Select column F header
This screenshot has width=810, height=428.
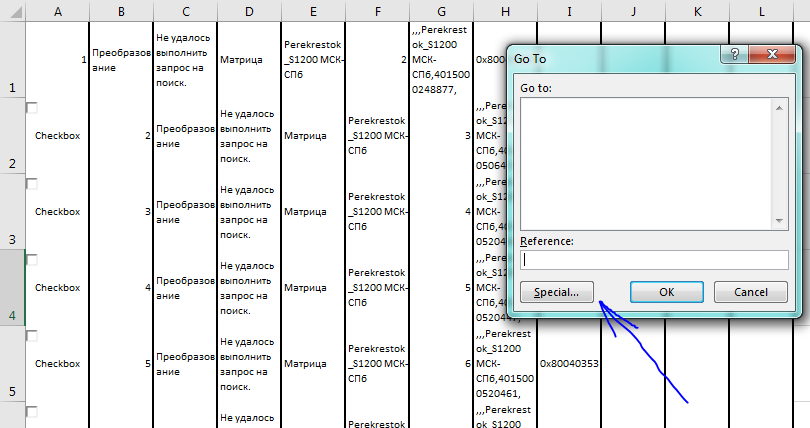pos(378,11)
